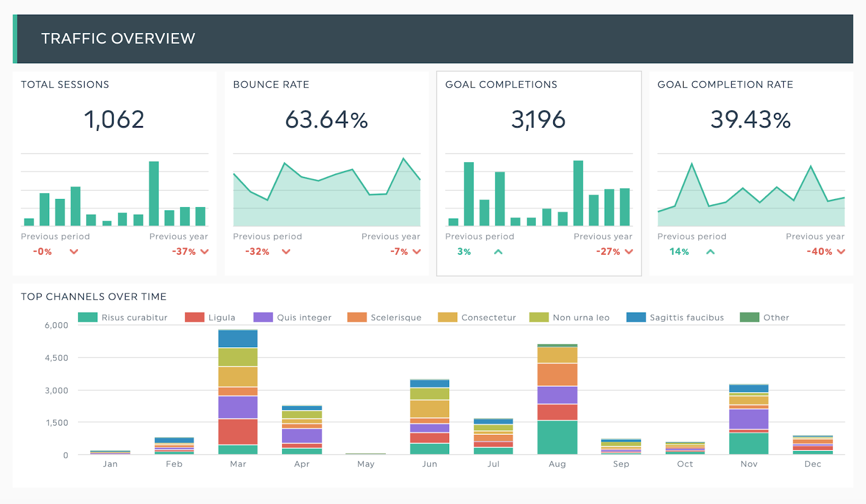The width and height of the screenshot is (866, 504).
Task: Click the Goal Completion Rate previous year down arrow
Action: point(841,251)
